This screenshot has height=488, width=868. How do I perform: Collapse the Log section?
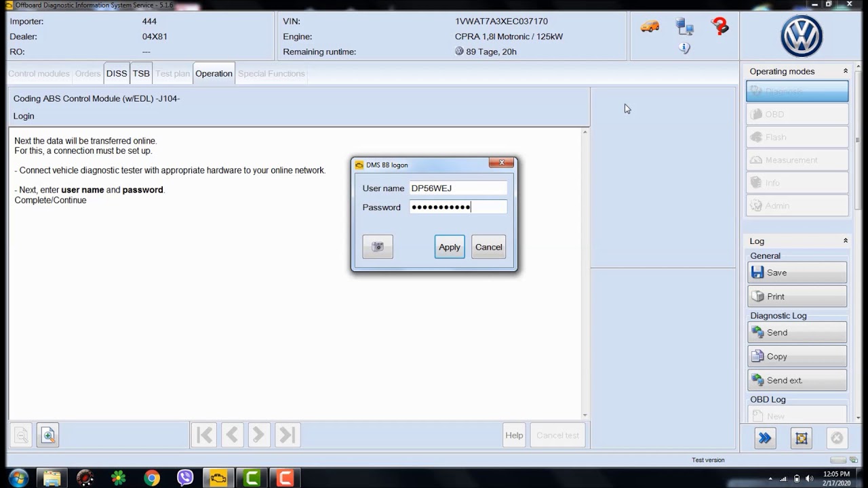846,241
